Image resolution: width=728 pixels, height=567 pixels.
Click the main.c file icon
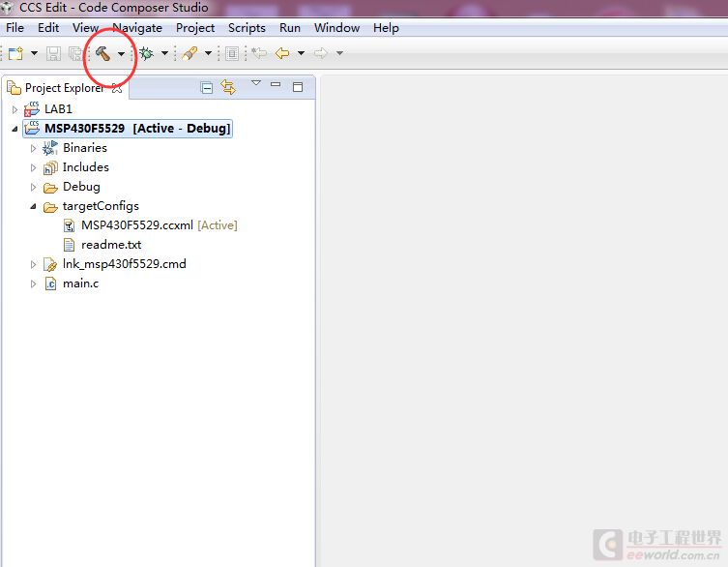[x=50, y=283]
